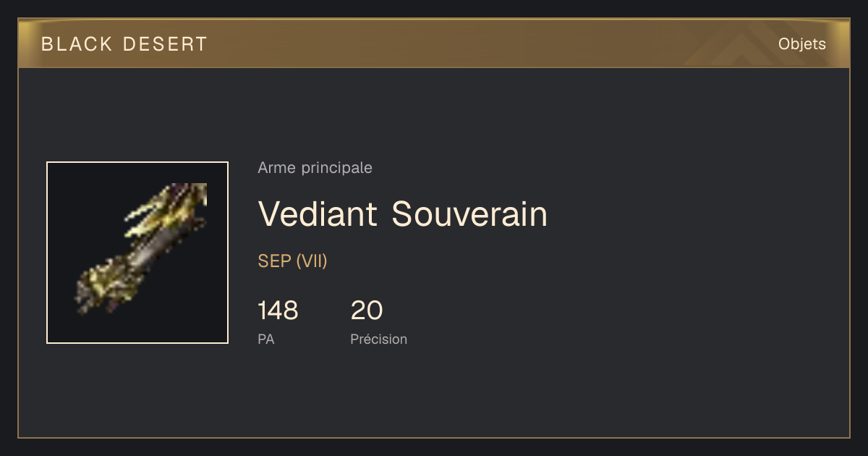Select the Vediant Souverain item name
Viewport: 868px width, 456px height.
(403, 214)
